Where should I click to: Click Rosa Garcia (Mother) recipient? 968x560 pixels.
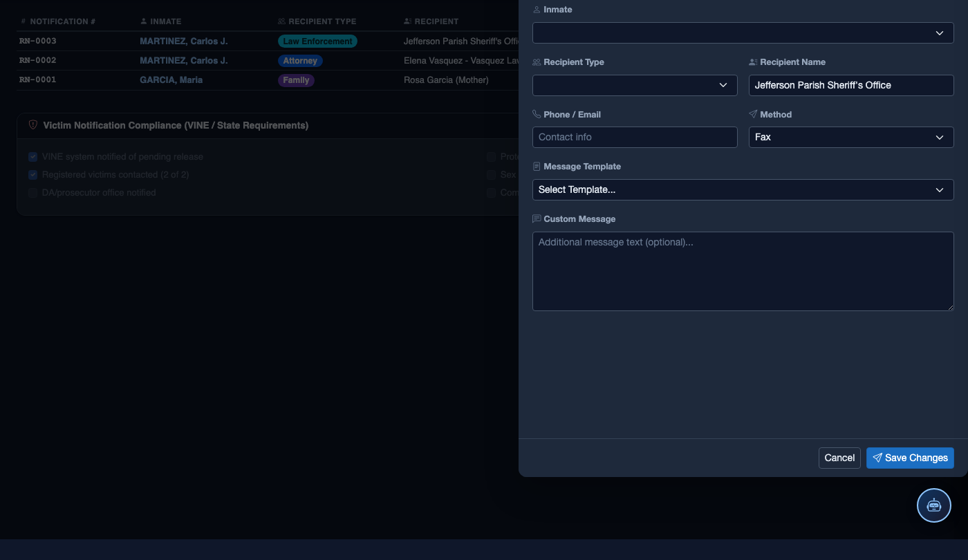click(446, 80)
